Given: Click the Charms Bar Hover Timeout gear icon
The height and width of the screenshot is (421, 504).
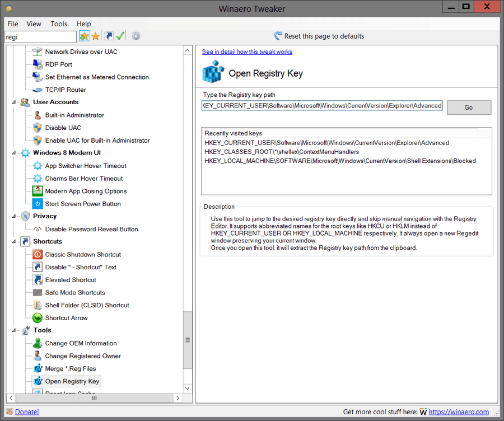Looking at the screenshot, I should 38,179.
